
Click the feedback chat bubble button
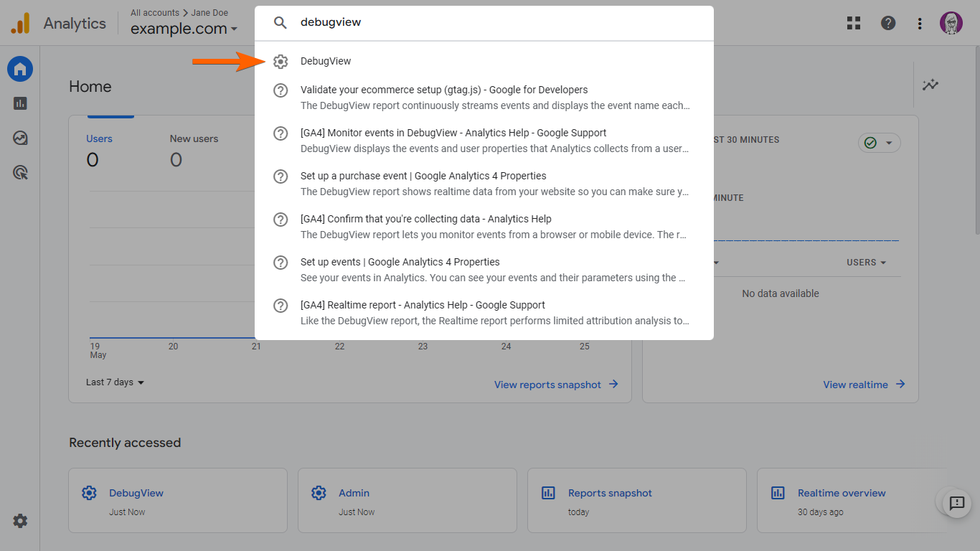(x=956, y=503)
